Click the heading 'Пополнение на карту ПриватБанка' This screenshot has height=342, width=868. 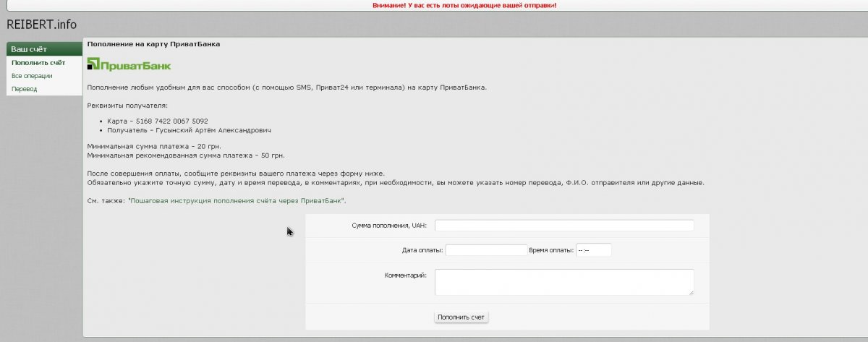click(153, 44)
